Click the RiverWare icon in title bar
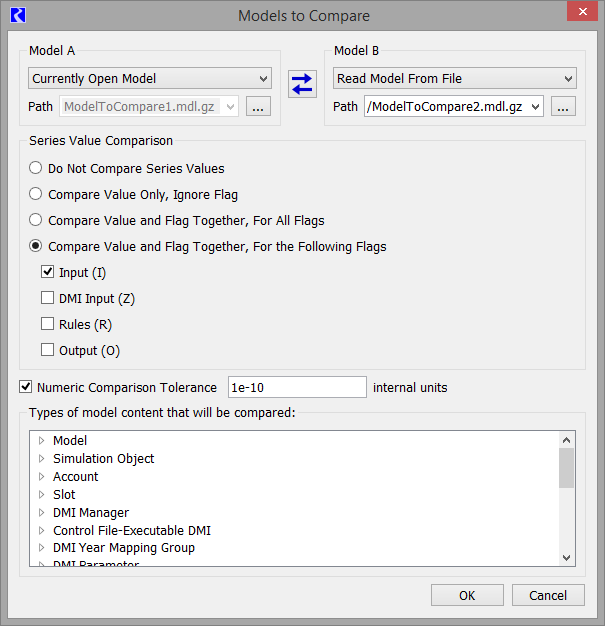The height and width of the screenshot is (626, 605). coord(17,15)
